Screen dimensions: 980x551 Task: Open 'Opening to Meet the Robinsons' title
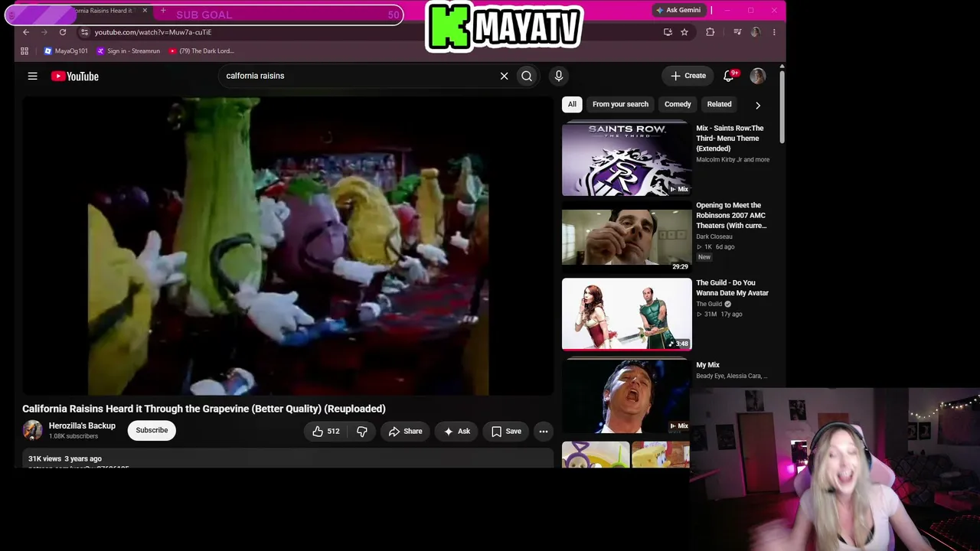(x=731, y=216)
